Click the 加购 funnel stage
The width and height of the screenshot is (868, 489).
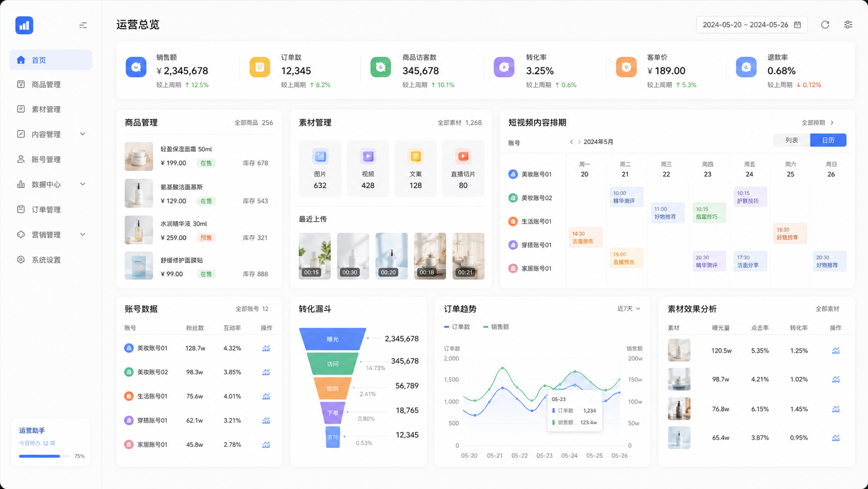point(333,388)
